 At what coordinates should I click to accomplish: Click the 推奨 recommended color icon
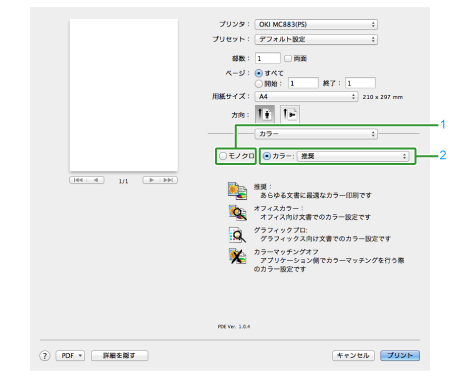(237, 191)
